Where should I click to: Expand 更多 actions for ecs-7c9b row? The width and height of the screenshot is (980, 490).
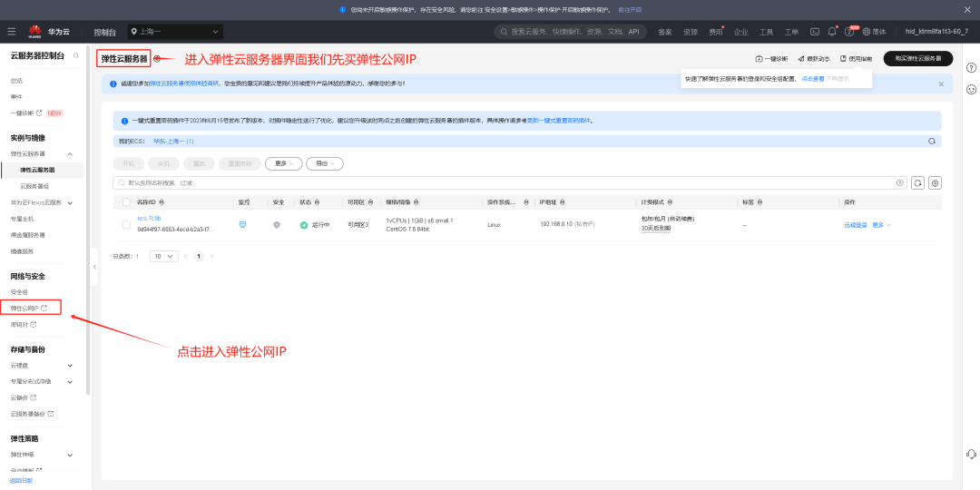pos(882,225)
